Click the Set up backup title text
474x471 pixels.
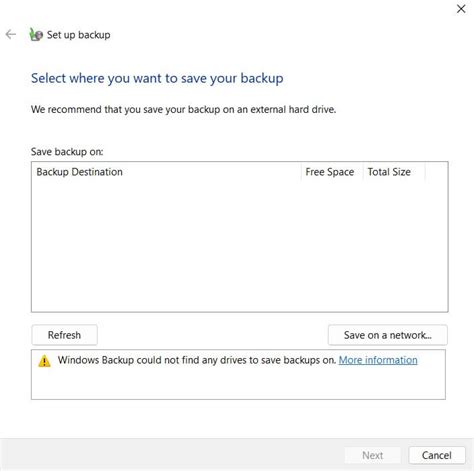(79, 35)
